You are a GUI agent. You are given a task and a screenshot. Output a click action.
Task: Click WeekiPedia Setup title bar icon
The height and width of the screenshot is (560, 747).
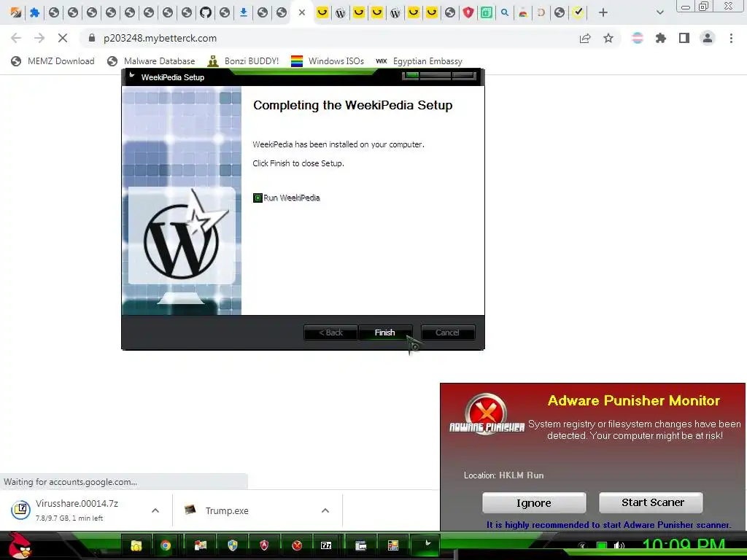132,76
